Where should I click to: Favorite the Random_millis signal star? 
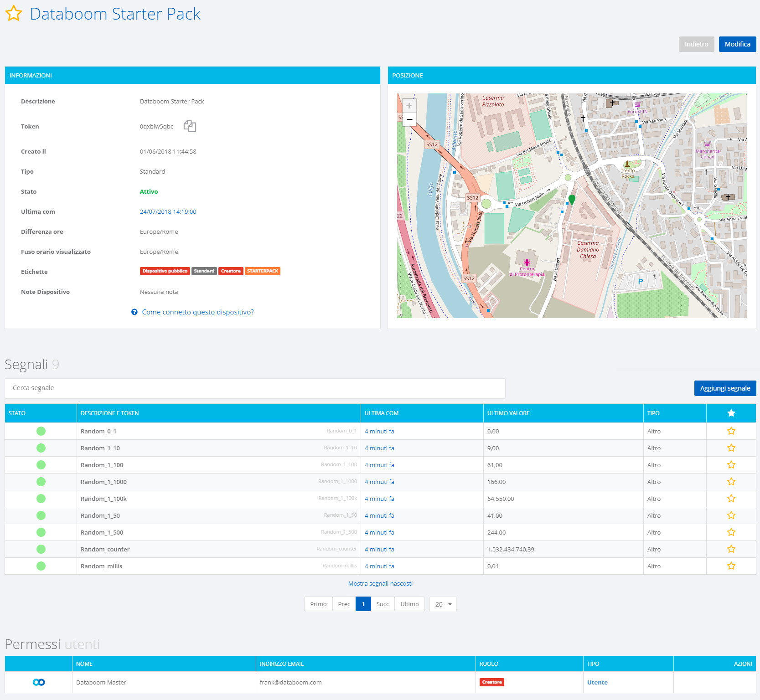click(731, 566)
